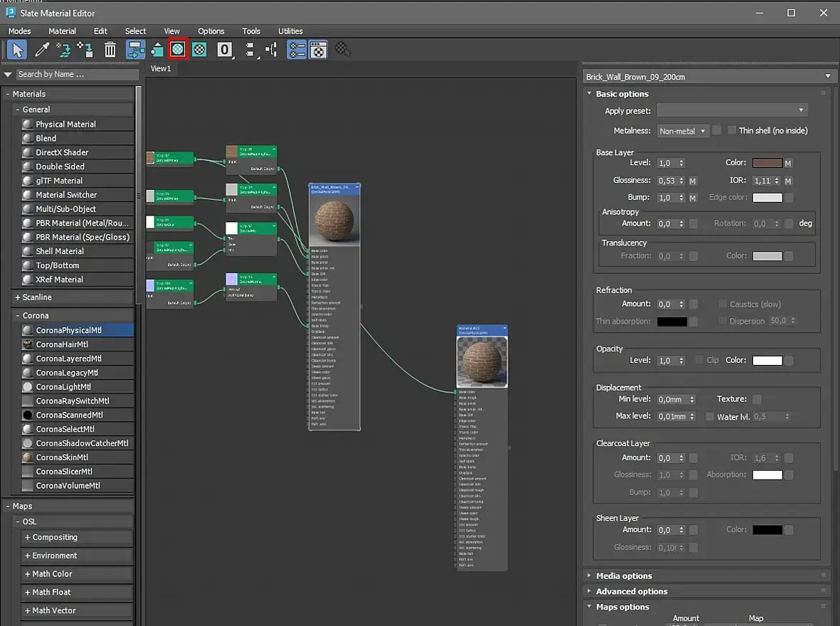Enable the Thin shell checkbox
The height and width of the screenshot is (626, 840).
[x=731, y=130]
